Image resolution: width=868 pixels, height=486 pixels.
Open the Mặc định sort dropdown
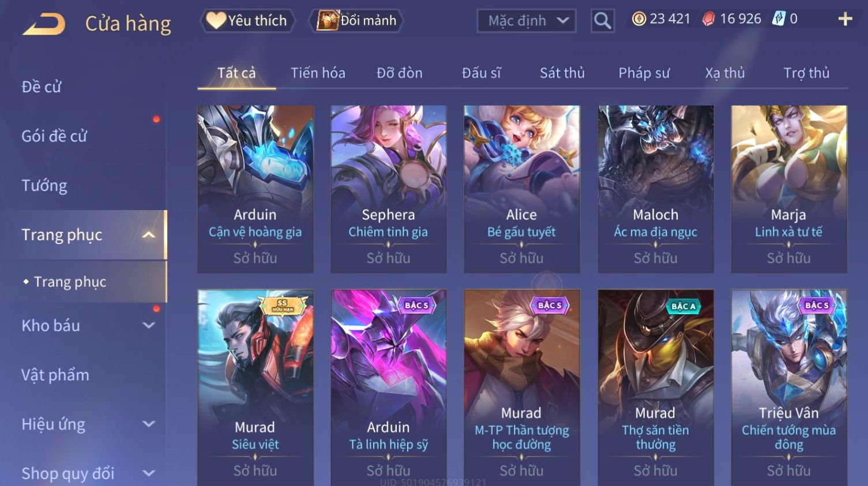click(x=527, y=21)
